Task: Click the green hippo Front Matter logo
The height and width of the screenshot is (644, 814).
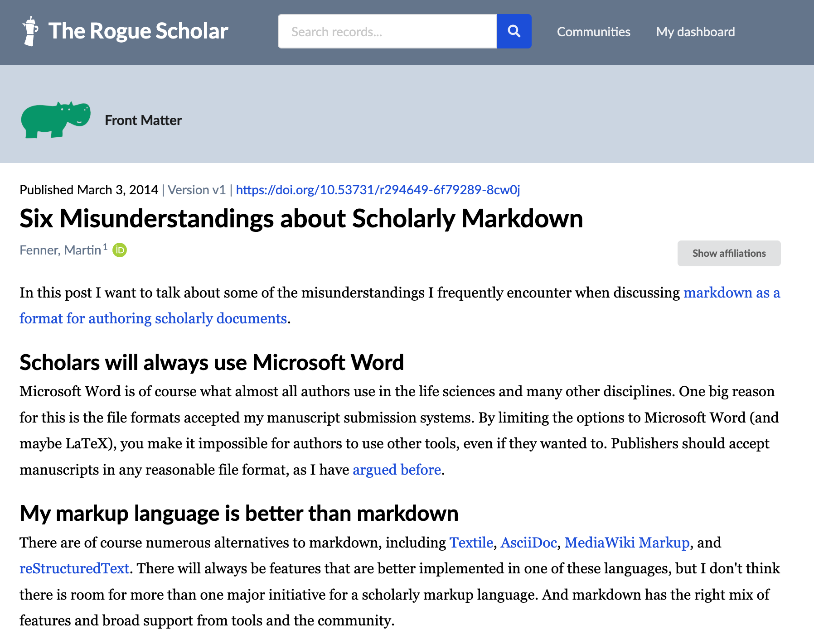Action: (55, 120)
